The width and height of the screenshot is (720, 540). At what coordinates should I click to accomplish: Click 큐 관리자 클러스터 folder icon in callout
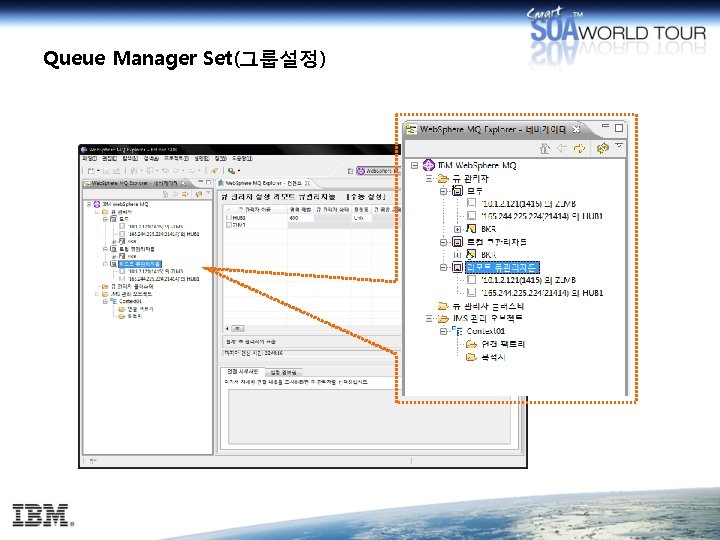[443, 306]
